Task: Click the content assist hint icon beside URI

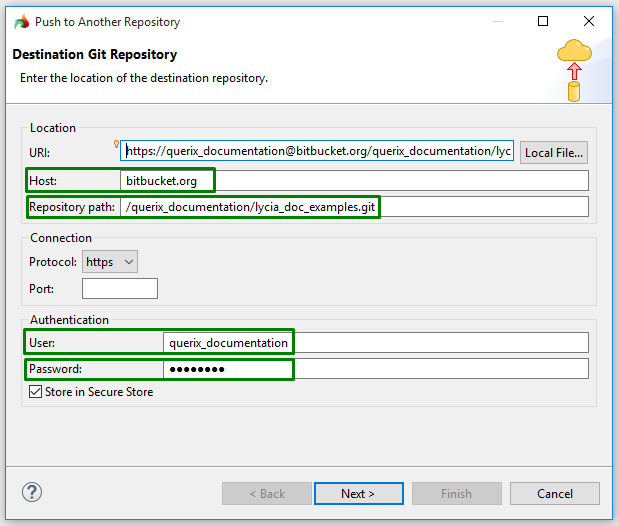Action: [117, 144]
